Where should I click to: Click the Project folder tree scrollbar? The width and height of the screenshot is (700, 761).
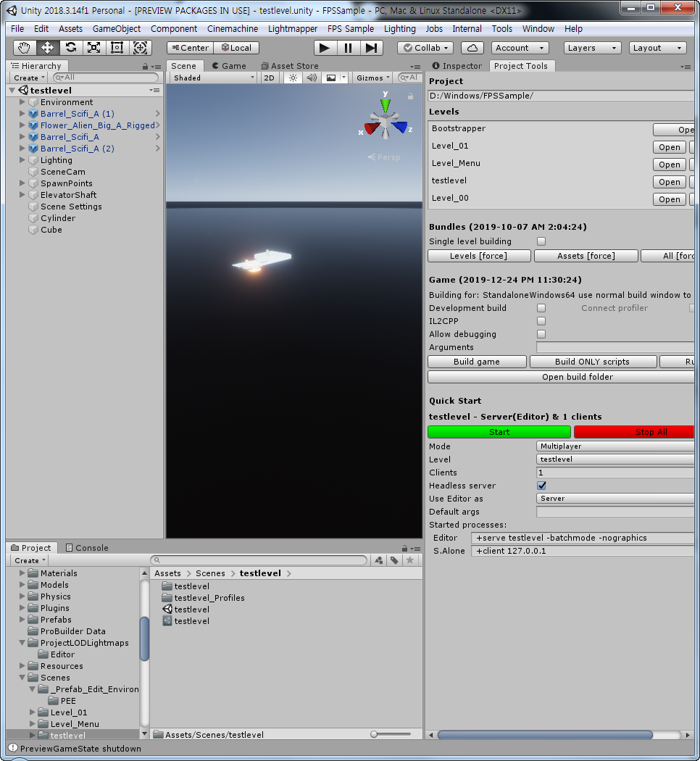[x=144, y=639]
